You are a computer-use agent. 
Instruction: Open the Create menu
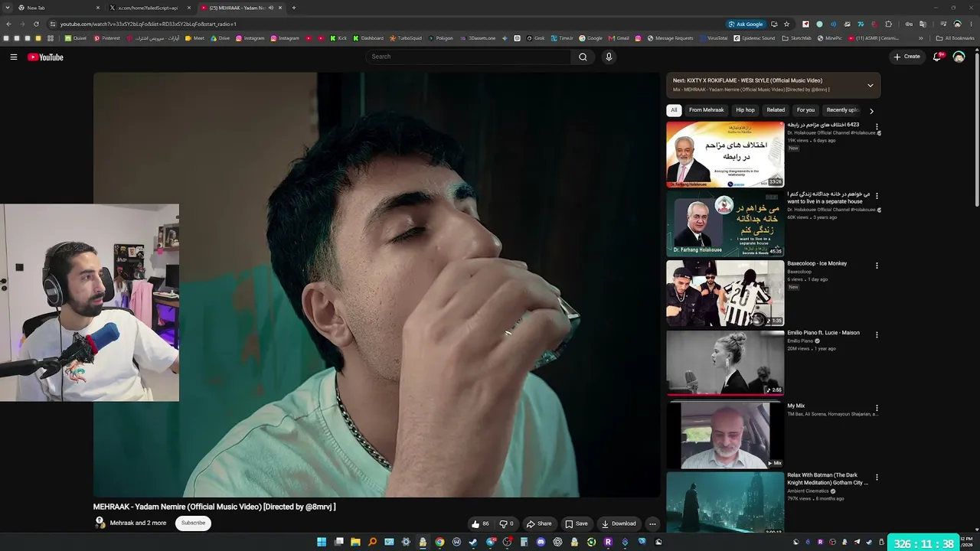[x=906, y=57]
